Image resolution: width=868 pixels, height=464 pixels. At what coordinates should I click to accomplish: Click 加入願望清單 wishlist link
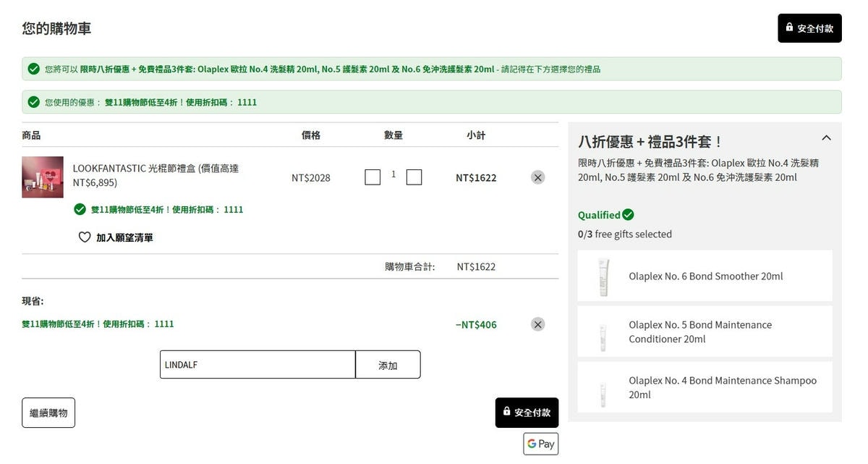point(124,237)
